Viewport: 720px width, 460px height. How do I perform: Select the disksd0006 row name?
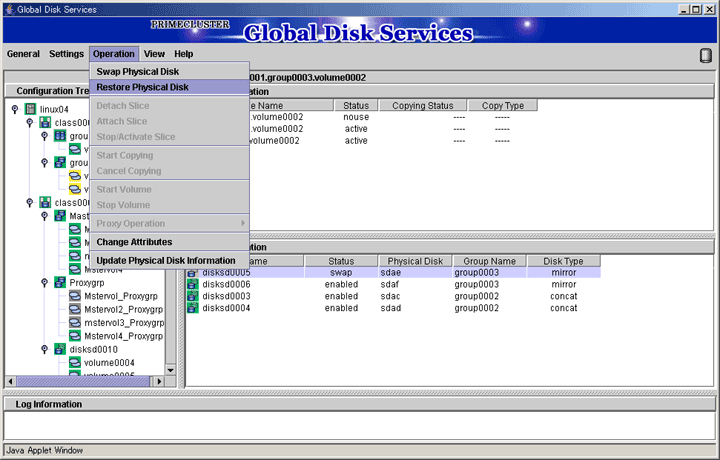tap(226, 285)
